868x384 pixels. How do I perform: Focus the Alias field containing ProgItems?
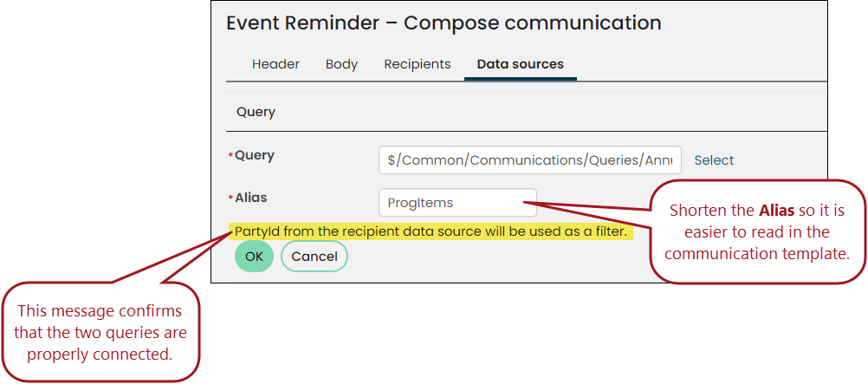point(457,203)
